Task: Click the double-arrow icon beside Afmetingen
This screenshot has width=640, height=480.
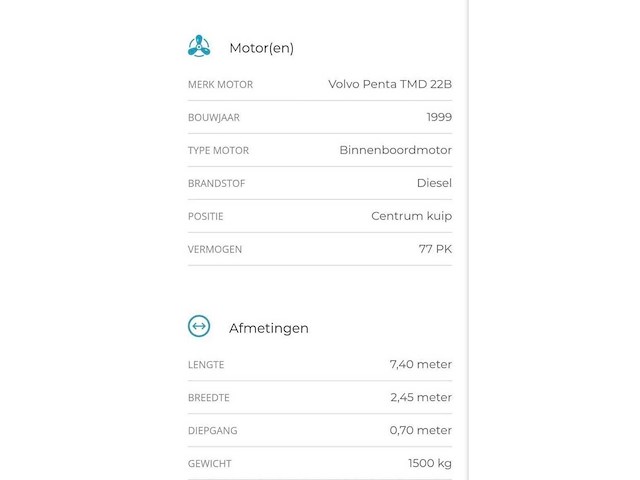Action: point(199,326)
